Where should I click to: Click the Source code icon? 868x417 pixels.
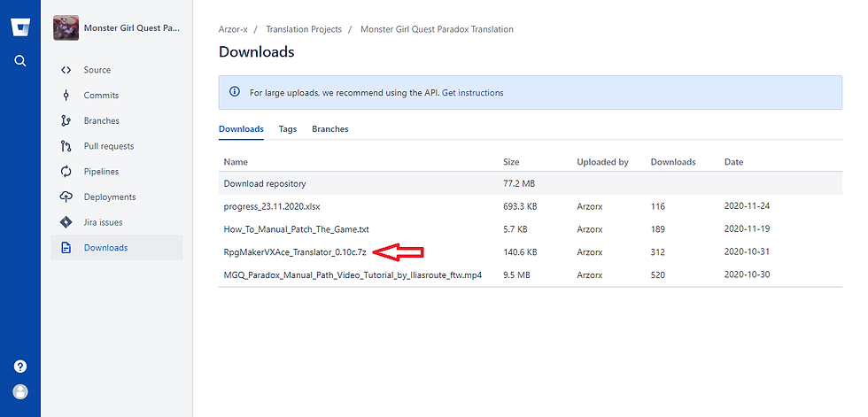(66, 70)
